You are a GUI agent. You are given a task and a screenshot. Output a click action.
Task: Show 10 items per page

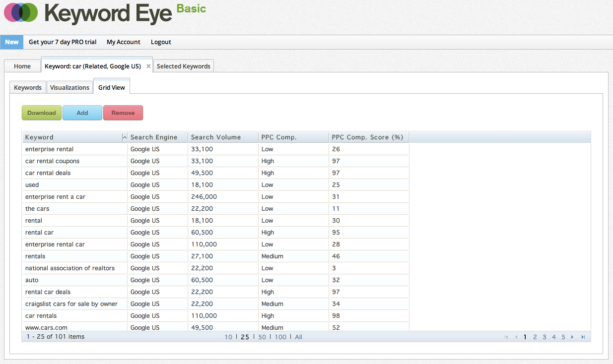tap(228, 337)
